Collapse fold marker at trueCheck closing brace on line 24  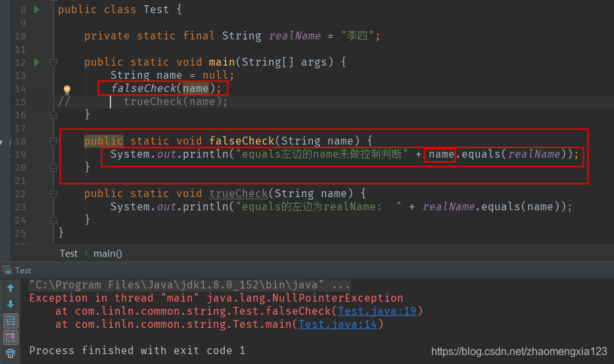tap(54, 220)
